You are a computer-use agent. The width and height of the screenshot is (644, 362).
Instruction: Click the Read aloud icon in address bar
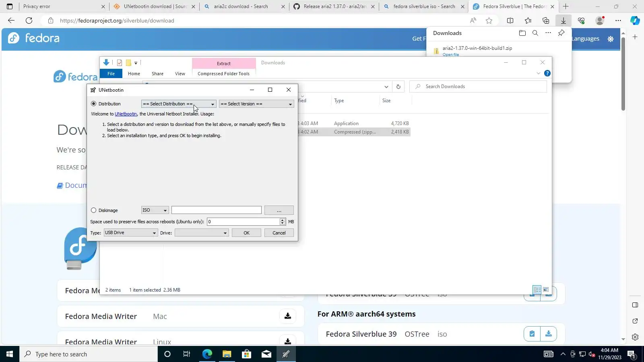(x=473, y=21)
